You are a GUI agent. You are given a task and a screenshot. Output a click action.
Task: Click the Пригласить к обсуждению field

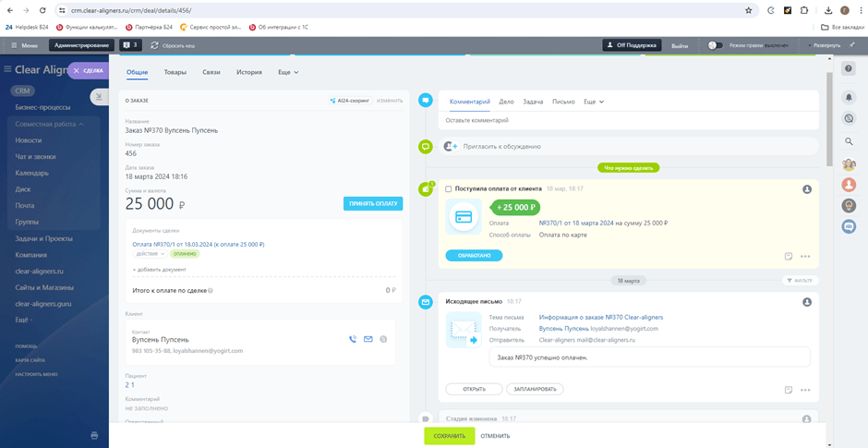[628, 147]
